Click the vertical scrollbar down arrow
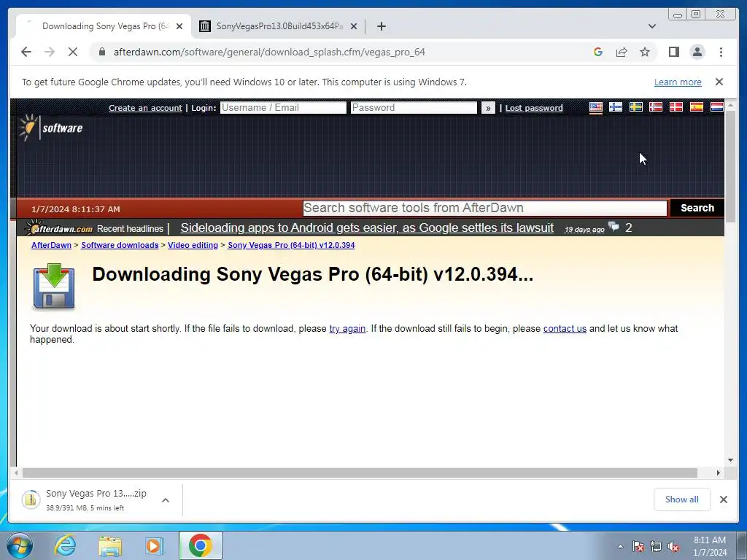 pyautogui.click(x=730, y=460)
